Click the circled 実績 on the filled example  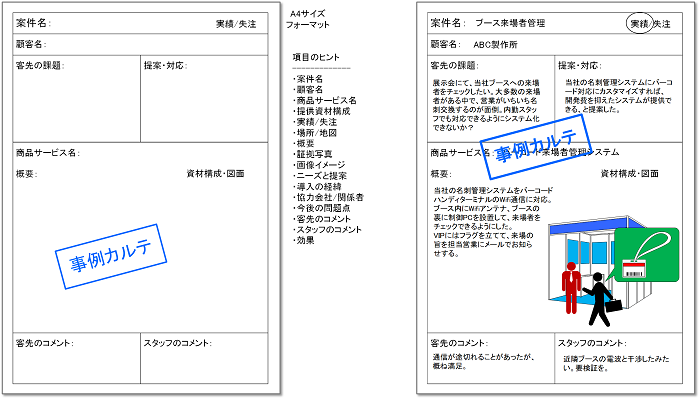[639, 24]
